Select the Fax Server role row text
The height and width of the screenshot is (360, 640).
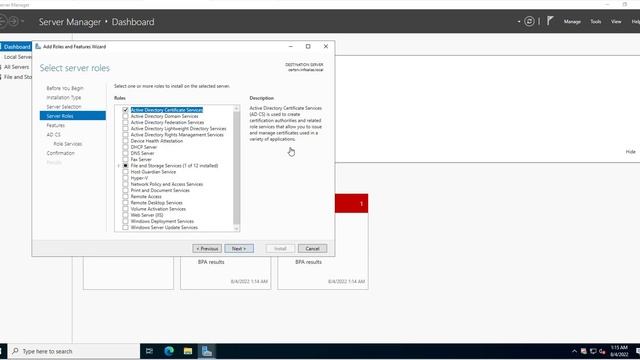pos(141,160)
